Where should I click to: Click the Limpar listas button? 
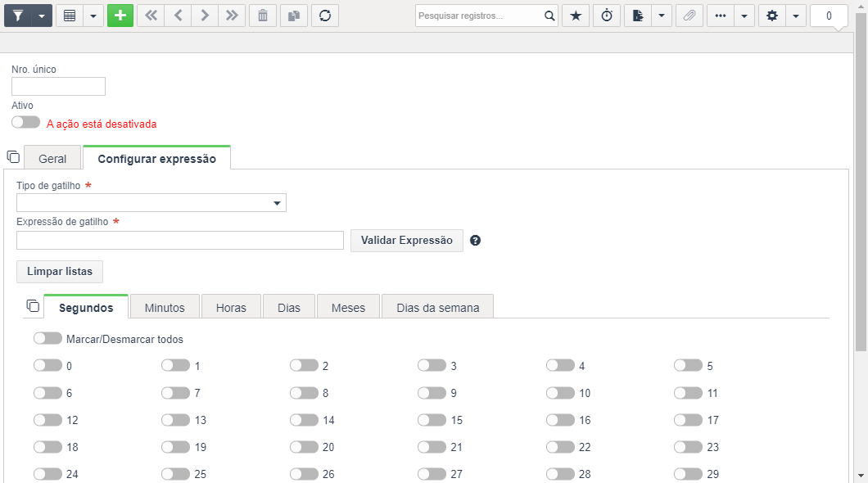point(60,272)
